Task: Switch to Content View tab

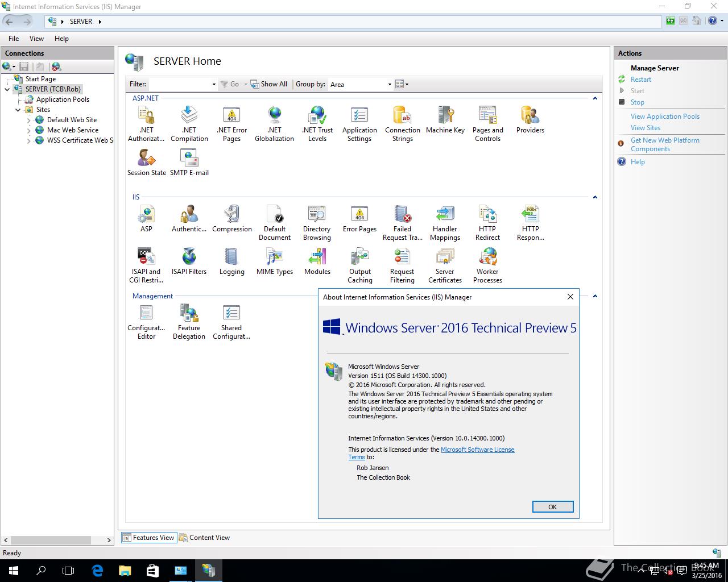Action: click(204, 537)
